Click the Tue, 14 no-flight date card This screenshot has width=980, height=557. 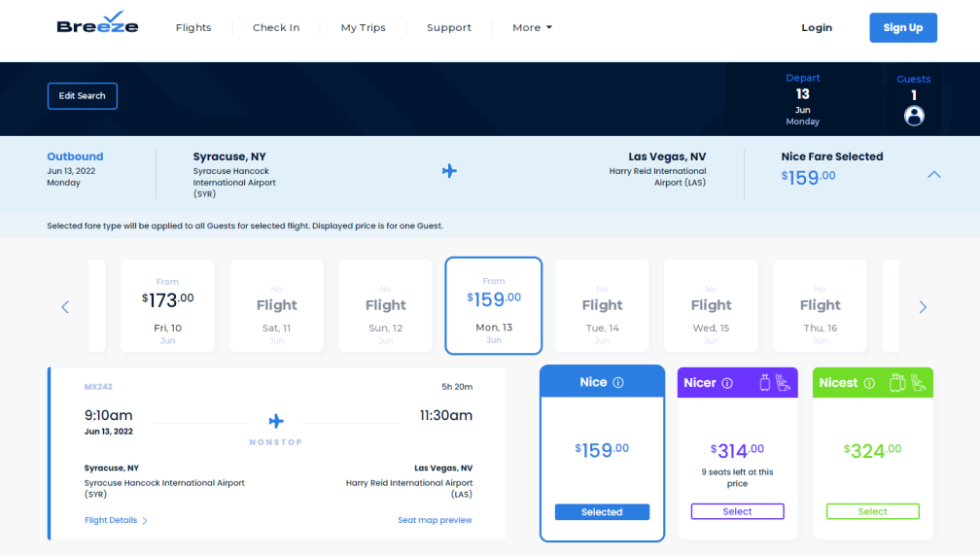(602, 305)
